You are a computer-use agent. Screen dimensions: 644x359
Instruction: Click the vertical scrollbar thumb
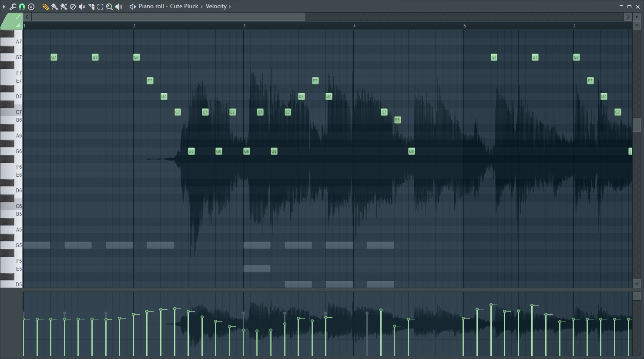click(x=637, y=124)
